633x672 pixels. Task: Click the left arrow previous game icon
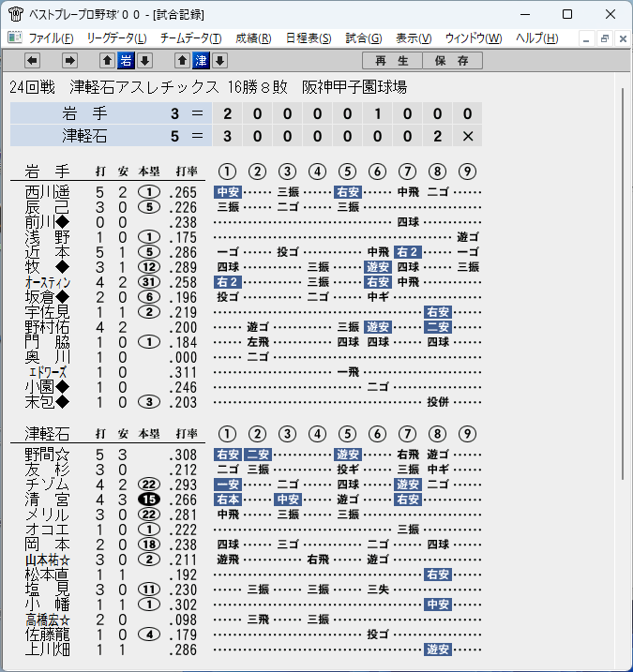[32, 60]
